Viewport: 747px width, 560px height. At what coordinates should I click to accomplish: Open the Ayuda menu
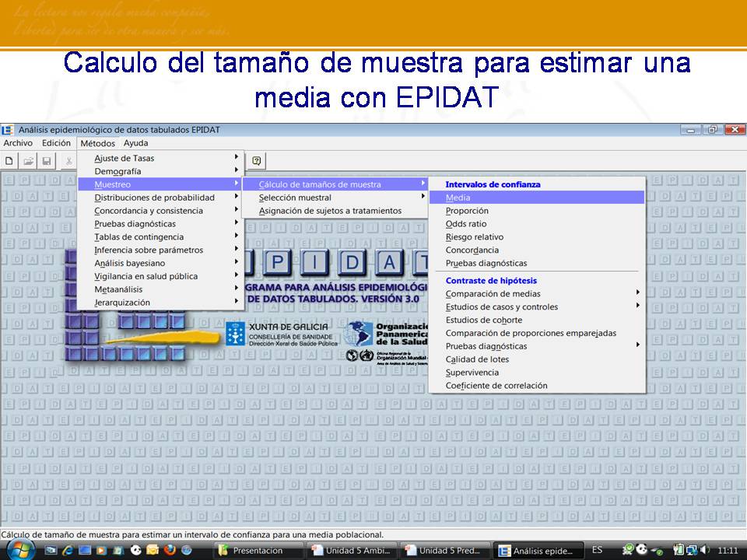(x=135, y=143)
